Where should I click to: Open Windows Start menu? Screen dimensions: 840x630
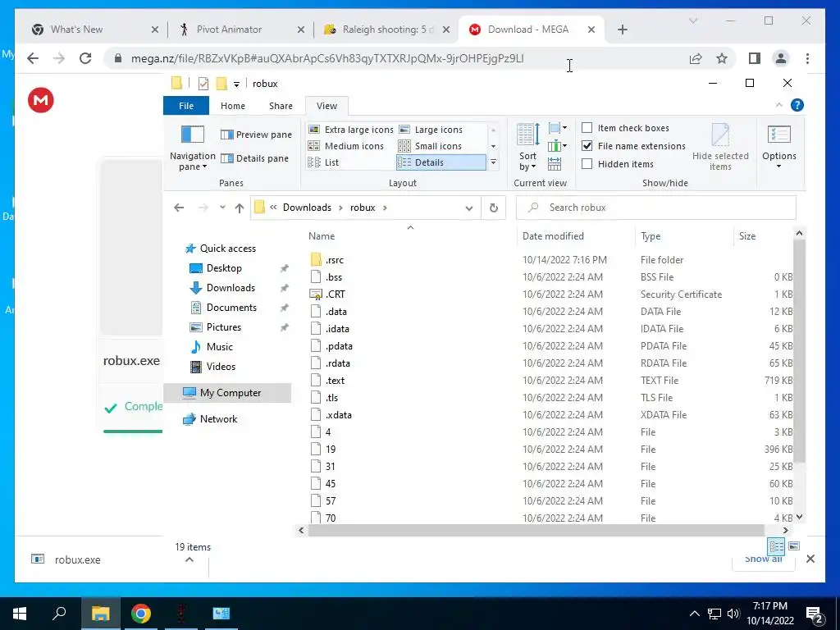coord(20,614)
